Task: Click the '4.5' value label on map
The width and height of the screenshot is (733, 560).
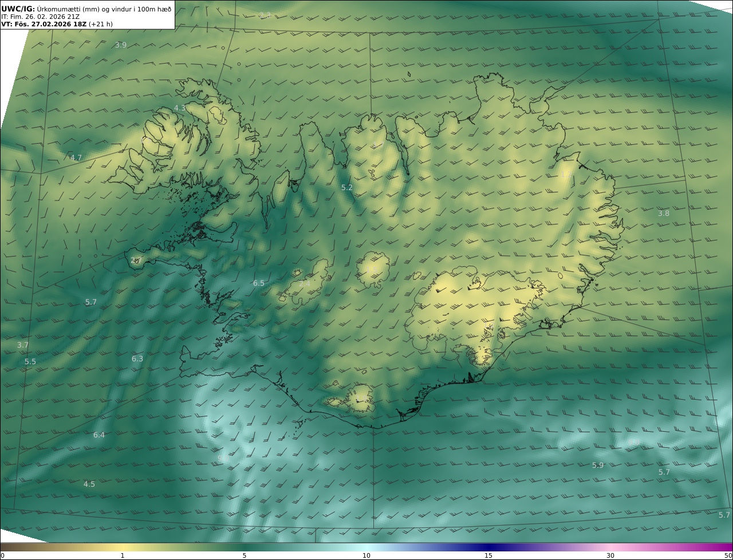Action: point(89,484)
